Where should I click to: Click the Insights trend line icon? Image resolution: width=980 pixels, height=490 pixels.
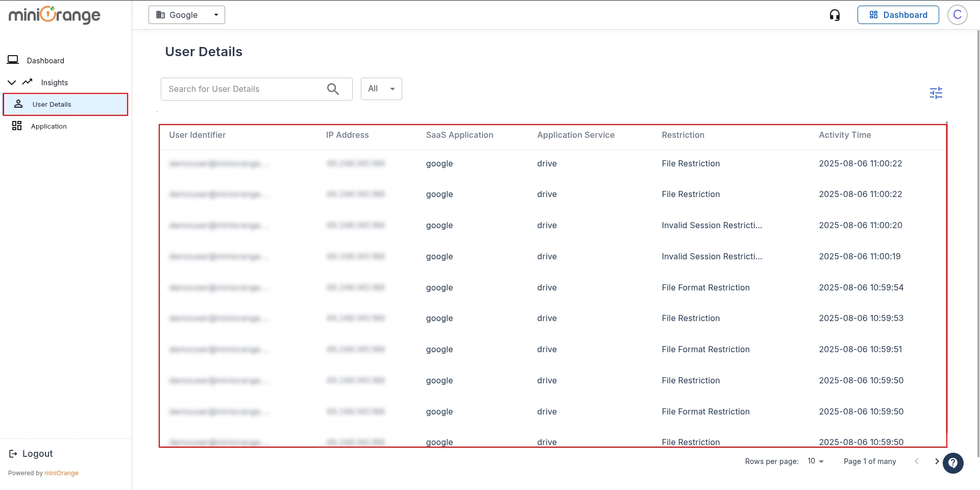click(28, 82)
